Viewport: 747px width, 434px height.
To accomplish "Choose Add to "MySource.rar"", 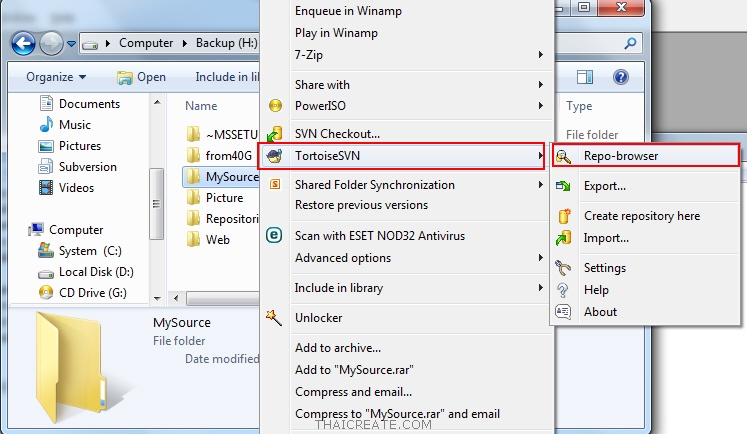I will tap(354, 370).
